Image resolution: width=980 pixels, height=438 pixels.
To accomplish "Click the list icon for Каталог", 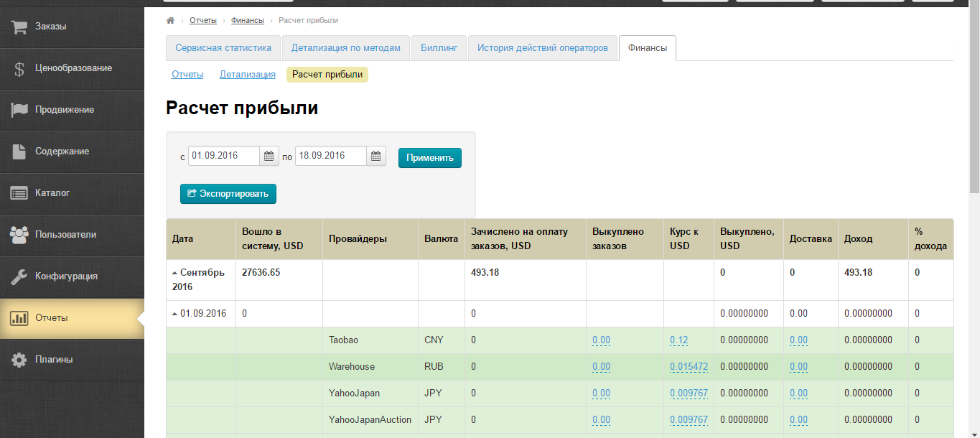I will (19, 193).
